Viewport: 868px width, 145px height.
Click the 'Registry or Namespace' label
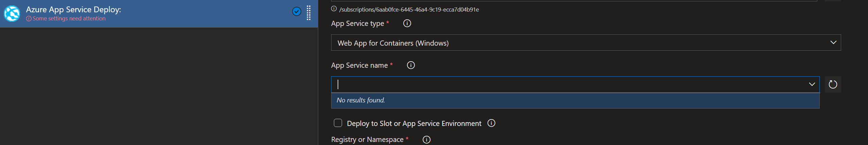point(367,140)
